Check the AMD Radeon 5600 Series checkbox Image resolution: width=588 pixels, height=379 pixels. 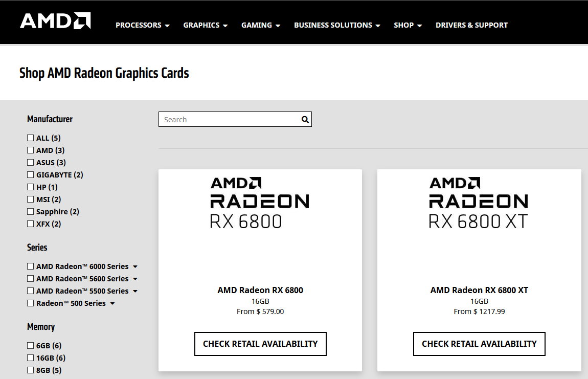pos(30,278)
